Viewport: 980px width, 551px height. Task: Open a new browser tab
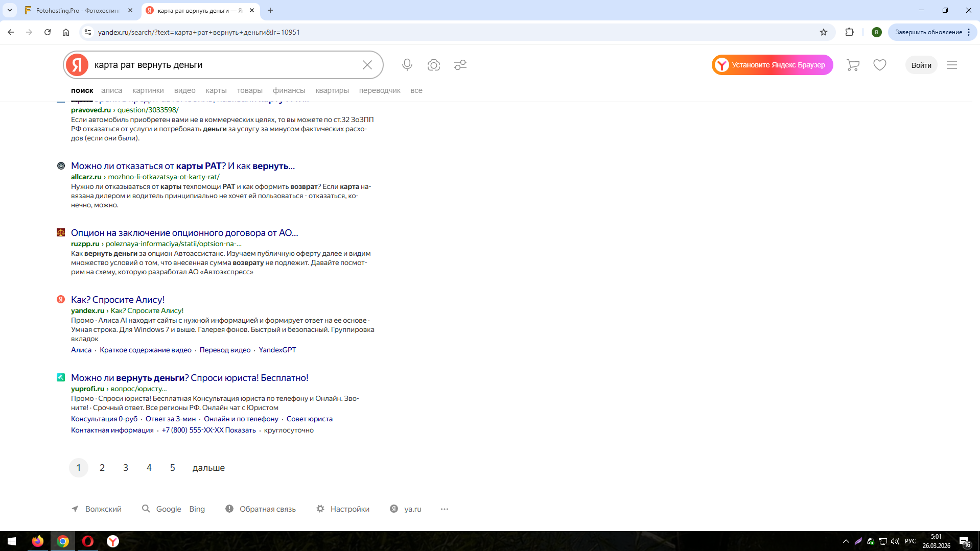(x=270, y=10)
